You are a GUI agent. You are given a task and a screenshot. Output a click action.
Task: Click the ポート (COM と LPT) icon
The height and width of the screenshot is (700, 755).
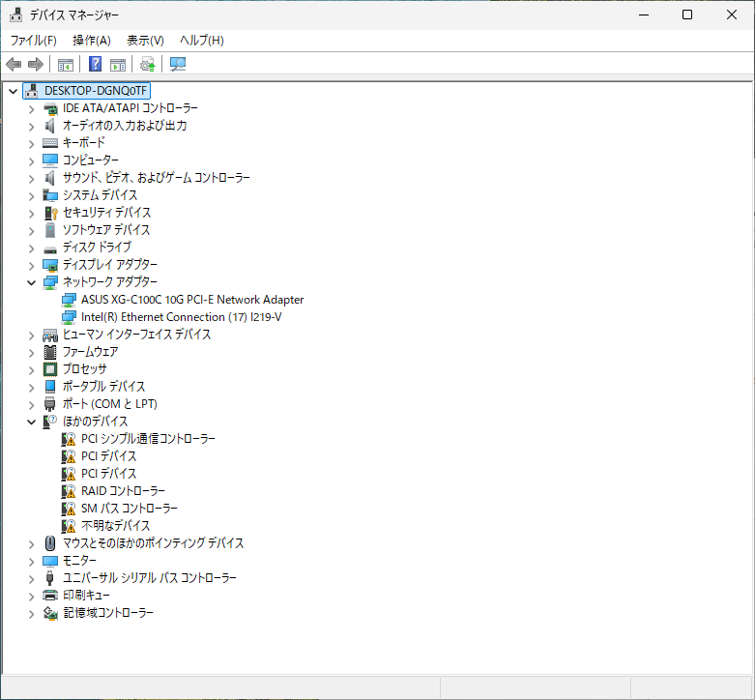click(49, 404)
